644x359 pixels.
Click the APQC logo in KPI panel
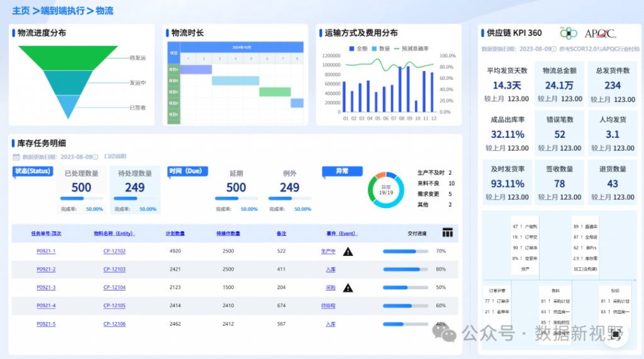click(x=600, y=33)
